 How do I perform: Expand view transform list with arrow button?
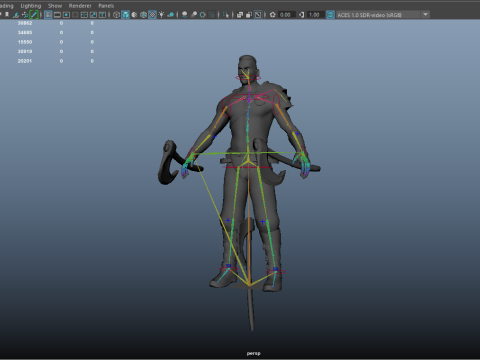(425, 15)
